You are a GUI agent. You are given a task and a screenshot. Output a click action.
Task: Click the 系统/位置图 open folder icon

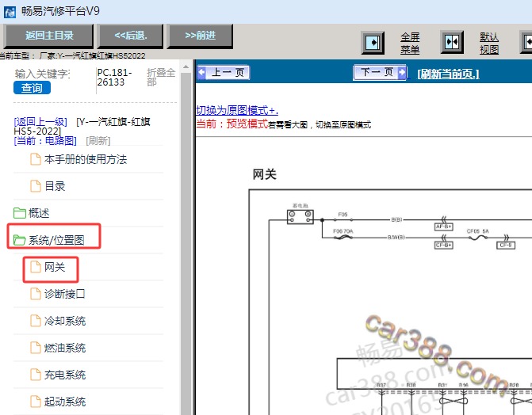20,240
